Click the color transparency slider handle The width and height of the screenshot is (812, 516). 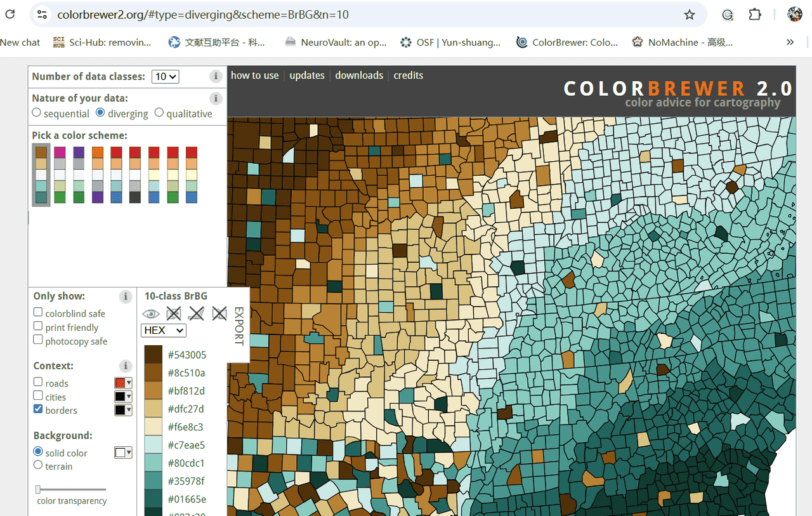38,489
